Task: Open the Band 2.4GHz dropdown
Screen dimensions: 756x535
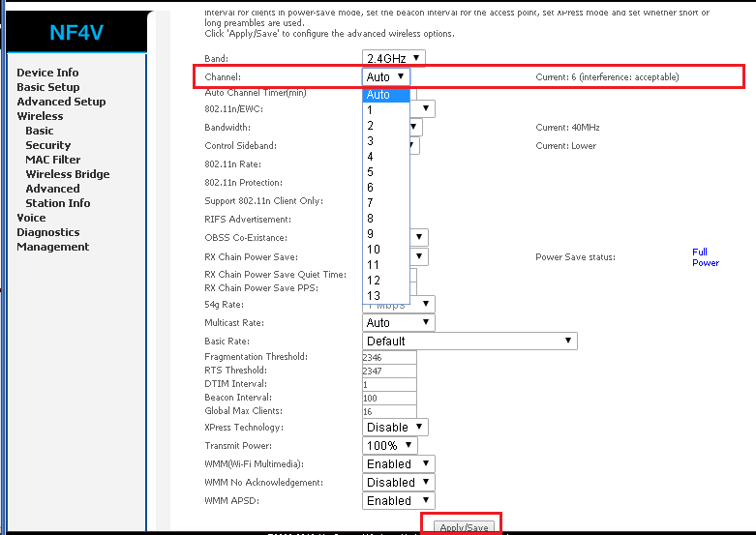Action: coord(393,58)
